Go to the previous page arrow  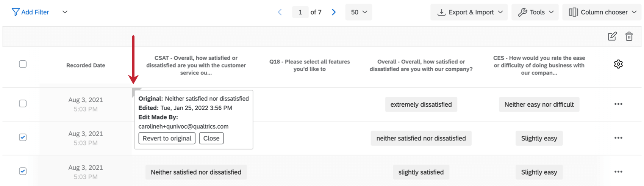[280, 12]
